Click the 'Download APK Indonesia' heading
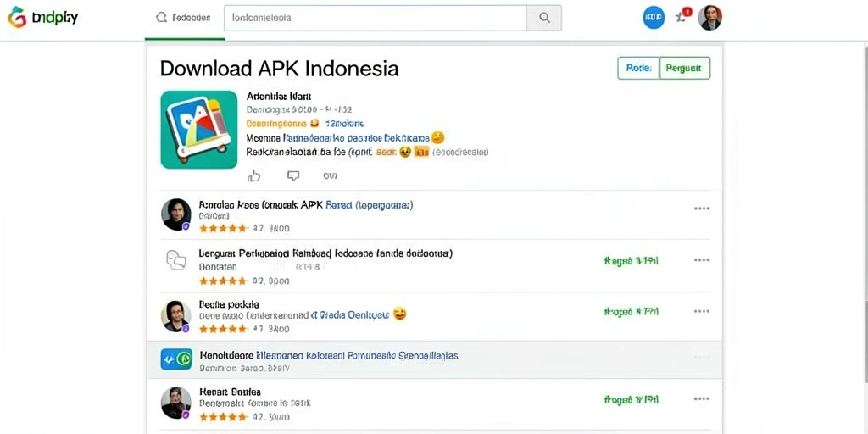 [279, 69]
